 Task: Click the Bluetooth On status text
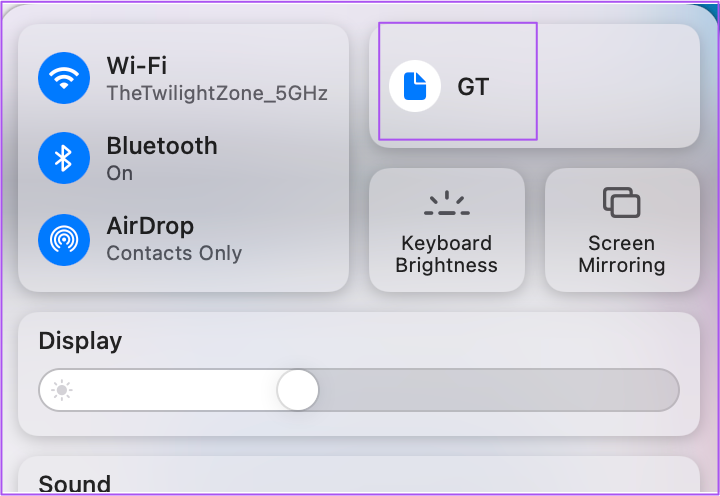(x=120, y=174)
